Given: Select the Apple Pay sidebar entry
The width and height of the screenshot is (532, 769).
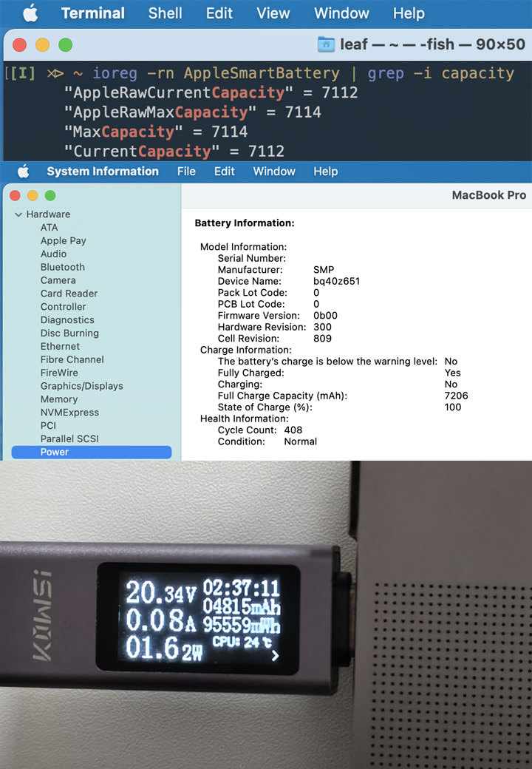Looking at the screenshot, I should pos(64,240).
